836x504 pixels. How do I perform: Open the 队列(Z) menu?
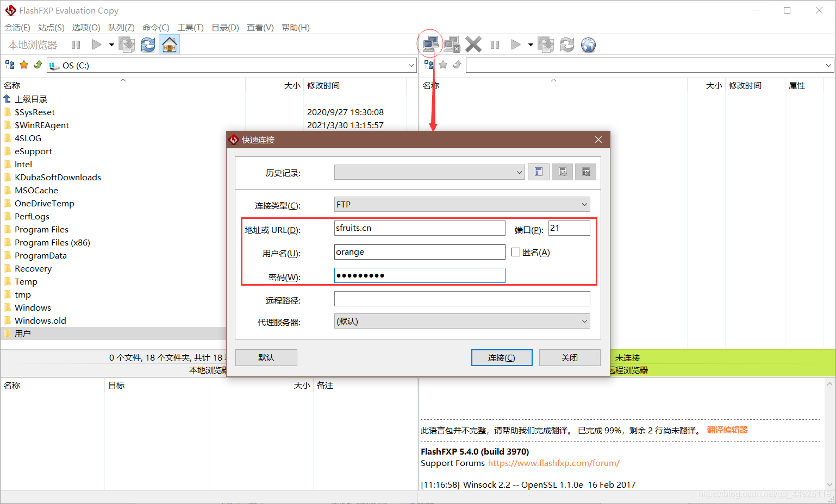tap(121, 28)
